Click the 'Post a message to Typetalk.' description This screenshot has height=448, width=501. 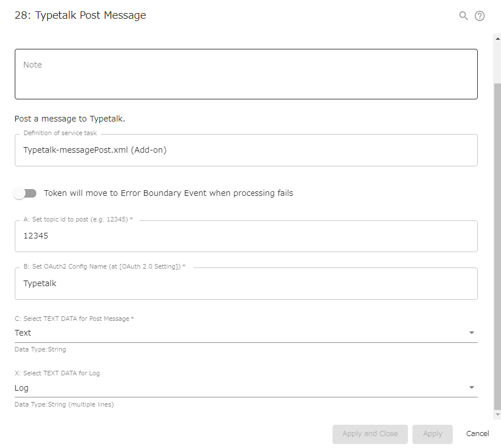[x=70, y=119]
